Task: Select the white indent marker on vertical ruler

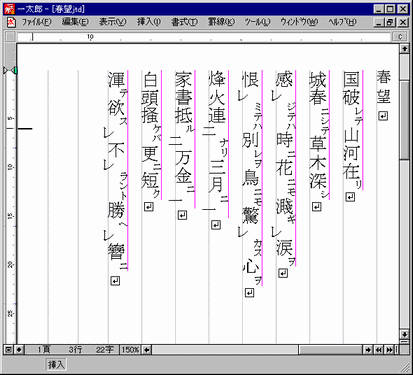Action: 6,71
